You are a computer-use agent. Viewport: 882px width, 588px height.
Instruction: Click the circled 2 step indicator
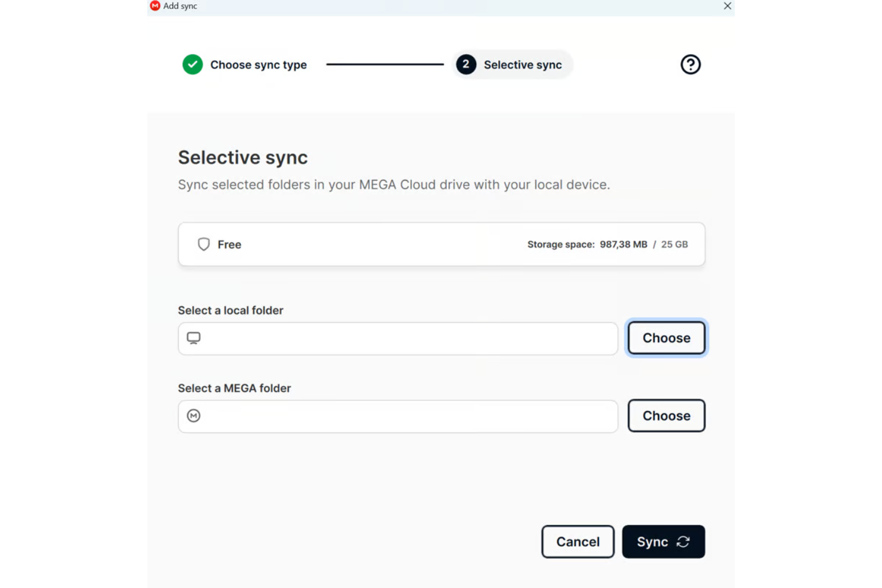[x=465, y=64]
